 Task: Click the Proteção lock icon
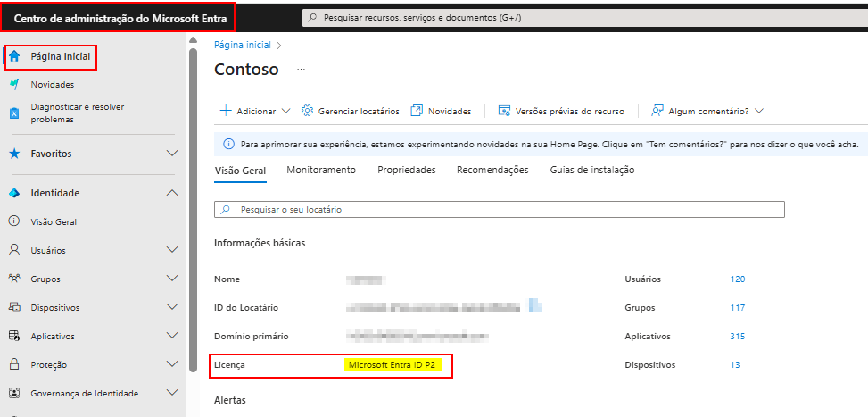(x=14, y=364)
